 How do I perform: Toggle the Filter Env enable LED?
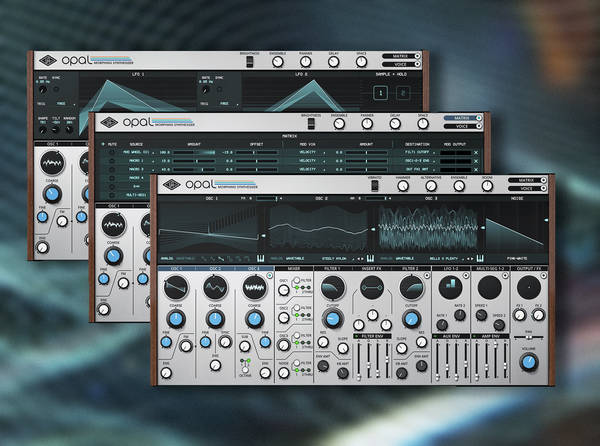pyautogui.click(x=356, y=336)
